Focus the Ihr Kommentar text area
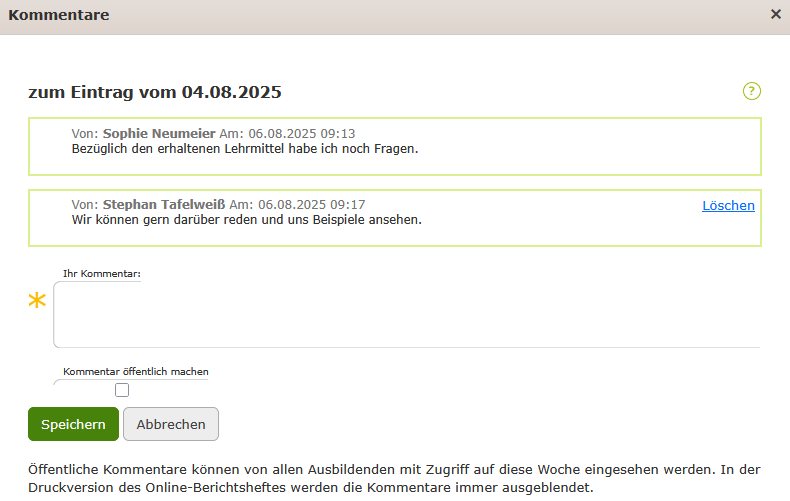The width and height of the screenshot is (790, 501). point(406,315)
